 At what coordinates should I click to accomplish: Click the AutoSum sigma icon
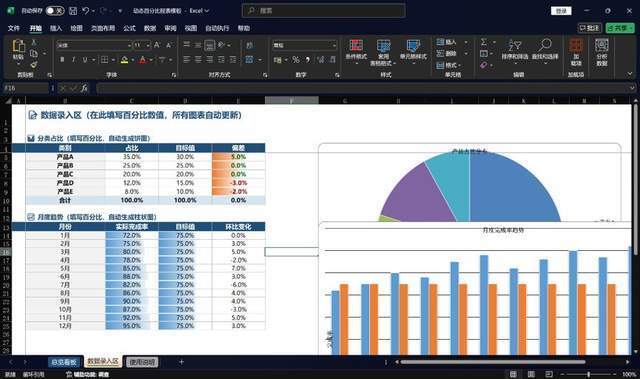484,42
